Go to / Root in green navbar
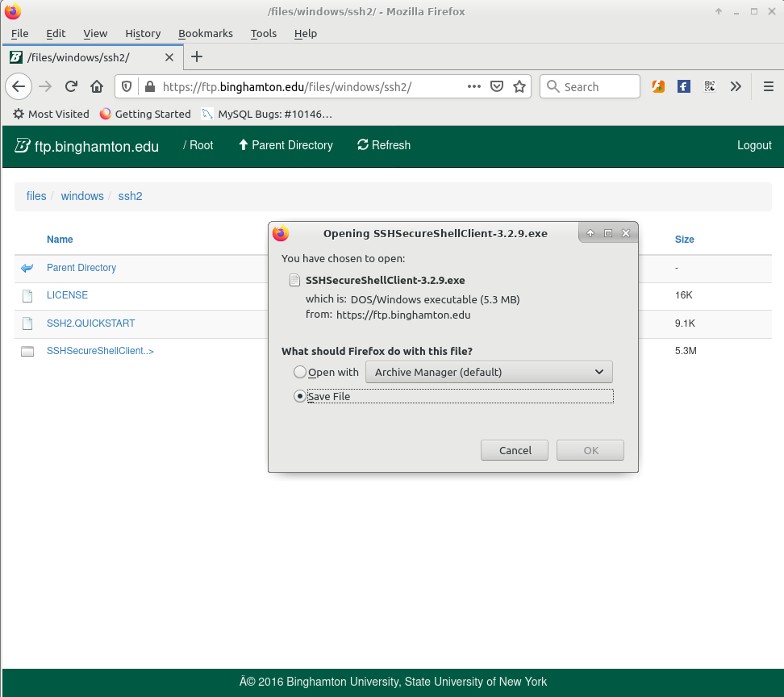The height and width of the screenshot is (697, 784). [198, 145]
